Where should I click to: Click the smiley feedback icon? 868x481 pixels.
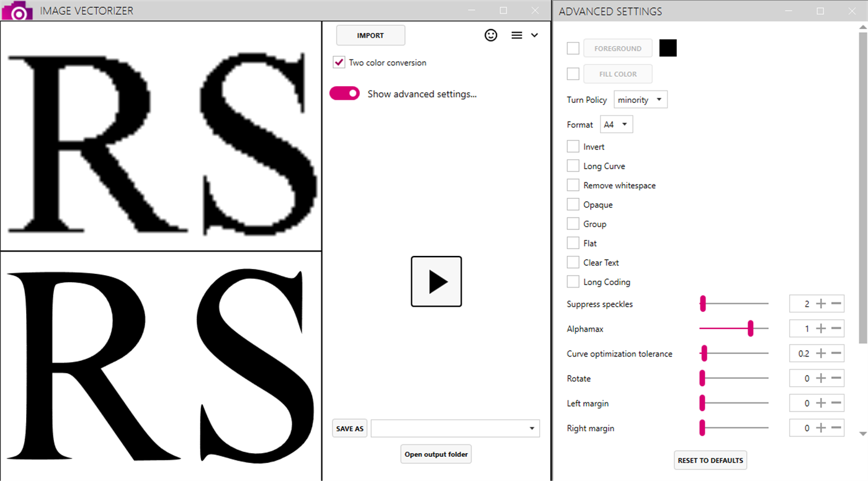(491, 35)
